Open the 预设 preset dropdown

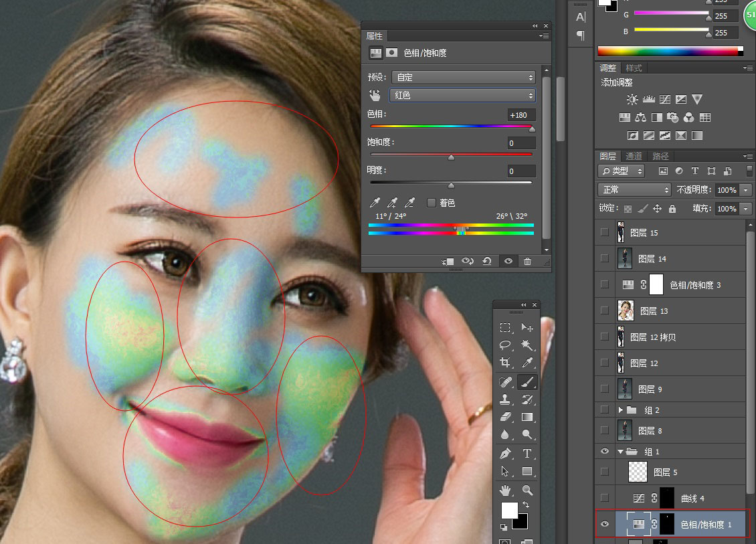tap(463, 78)
